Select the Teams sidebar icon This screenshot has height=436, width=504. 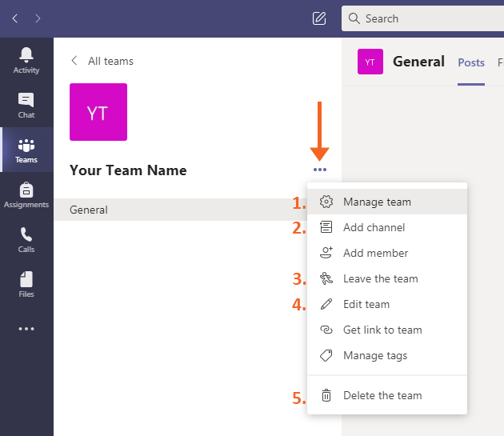point(26,150)
